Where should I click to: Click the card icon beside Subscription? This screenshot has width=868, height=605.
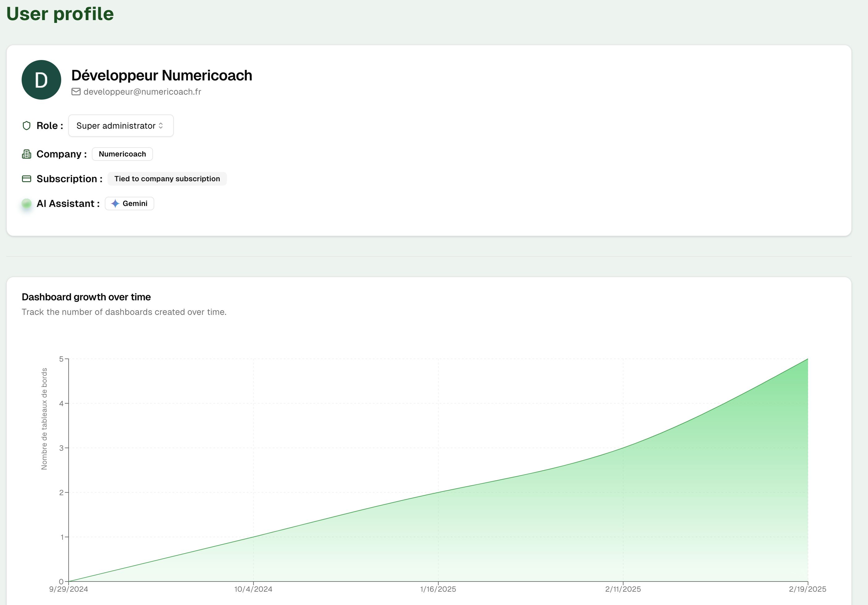pos(27,178)
